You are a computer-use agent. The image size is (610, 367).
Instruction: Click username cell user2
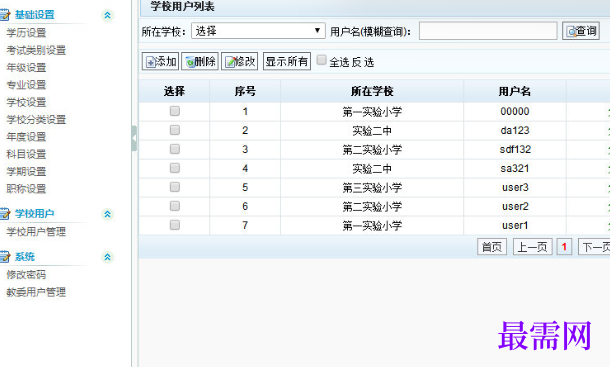point(515,206)
